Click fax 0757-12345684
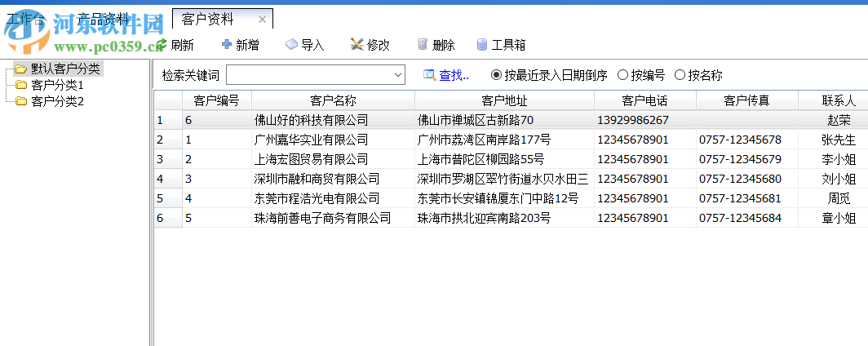 point(740,218)
